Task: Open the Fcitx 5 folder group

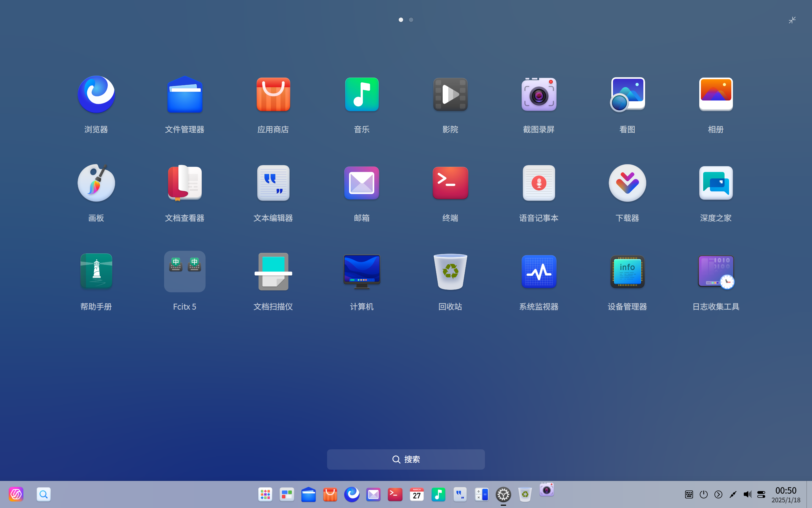Action: [x=185, y=271]
